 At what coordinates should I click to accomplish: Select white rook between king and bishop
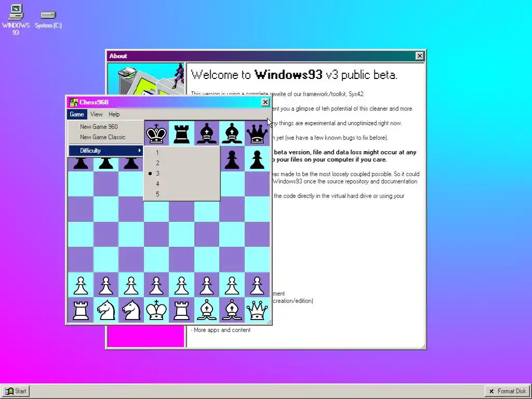[181, 310]
